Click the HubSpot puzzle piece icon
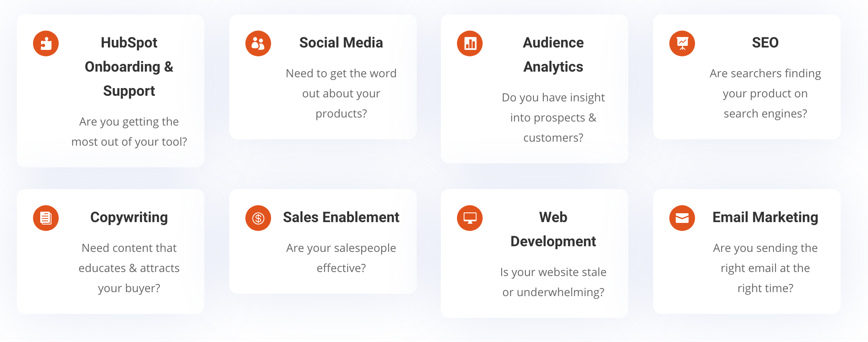 click(x=46, y=43)
